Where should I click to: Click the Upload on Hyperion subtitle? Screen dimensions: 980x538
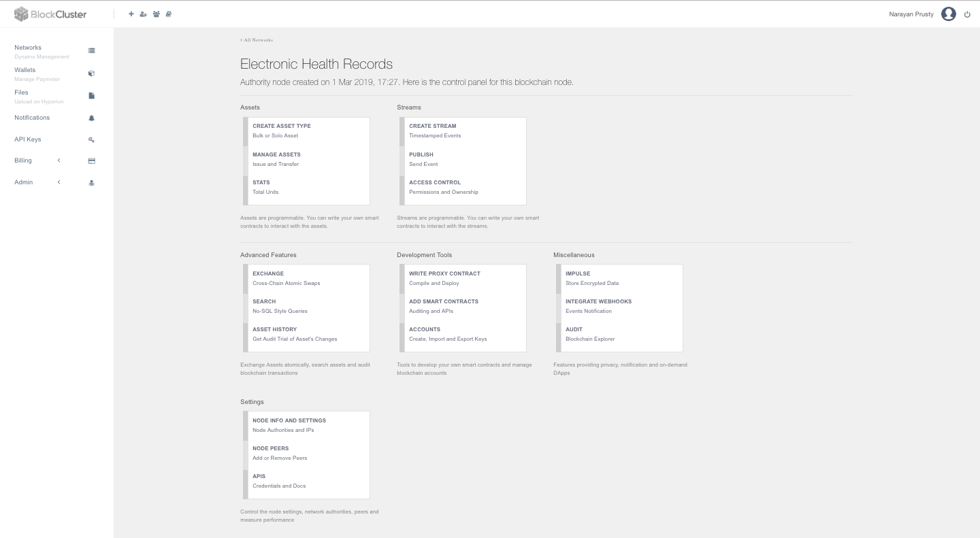(x=39, y=102)
